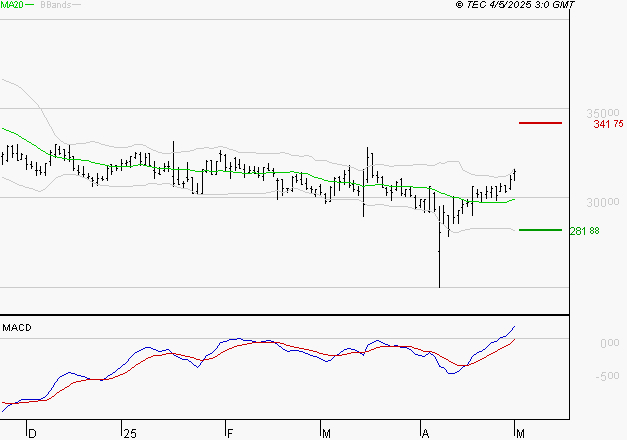Click the green 281 88 support value
The width and height of the screenshot is (627, 440).
pyautogui.click(x=584, y=231)
